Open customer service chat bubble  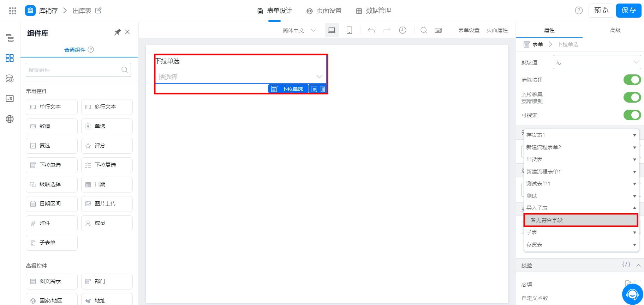click(x=632, y=294)
